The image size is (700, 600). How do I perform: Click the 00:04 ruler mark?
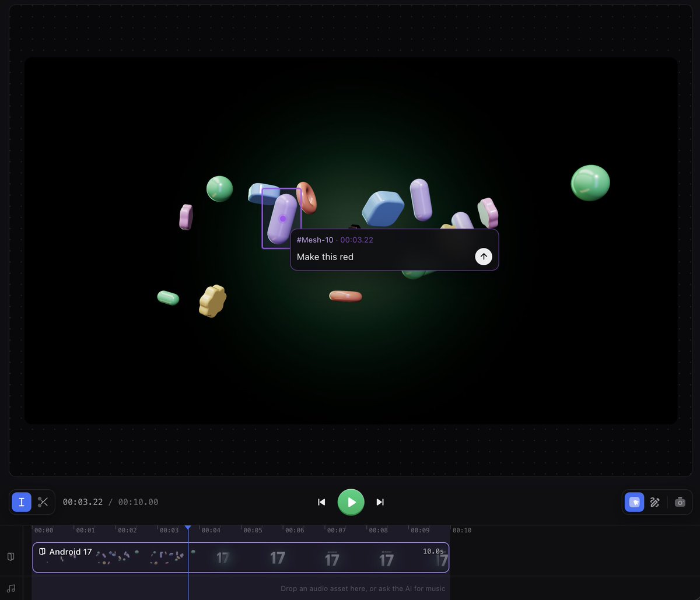coord(211,531)
